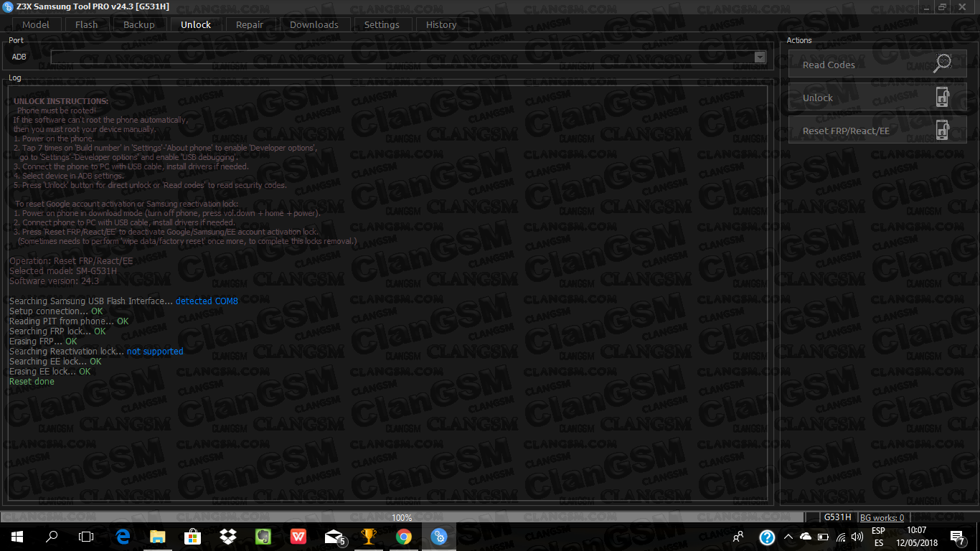Click the Unlock action button
980x551 pixels.
877,97
